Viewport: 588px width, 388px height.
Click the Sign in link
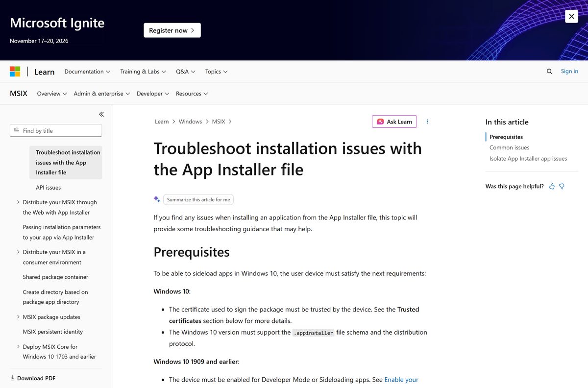(569, 71)
